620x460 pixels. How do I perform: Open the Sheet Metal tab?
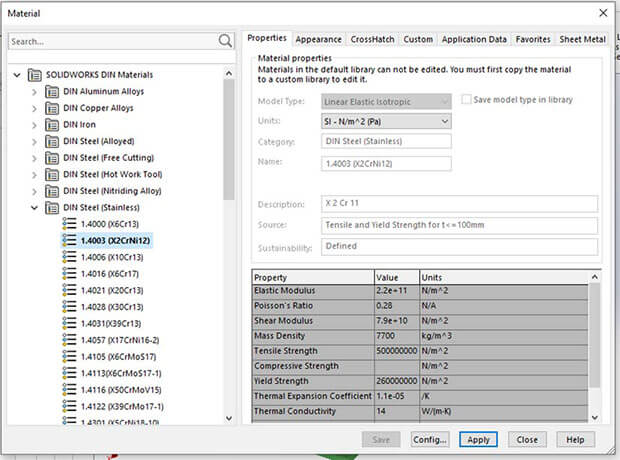[x=582, y=40]
